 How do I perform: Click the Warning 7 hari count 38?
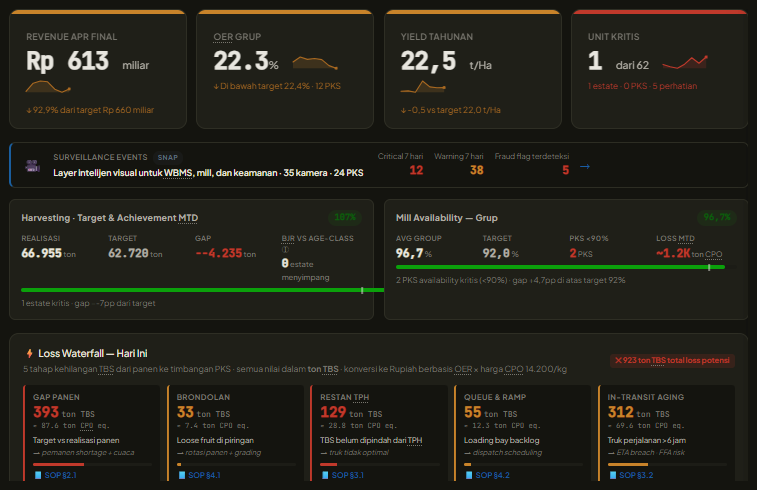477,170
